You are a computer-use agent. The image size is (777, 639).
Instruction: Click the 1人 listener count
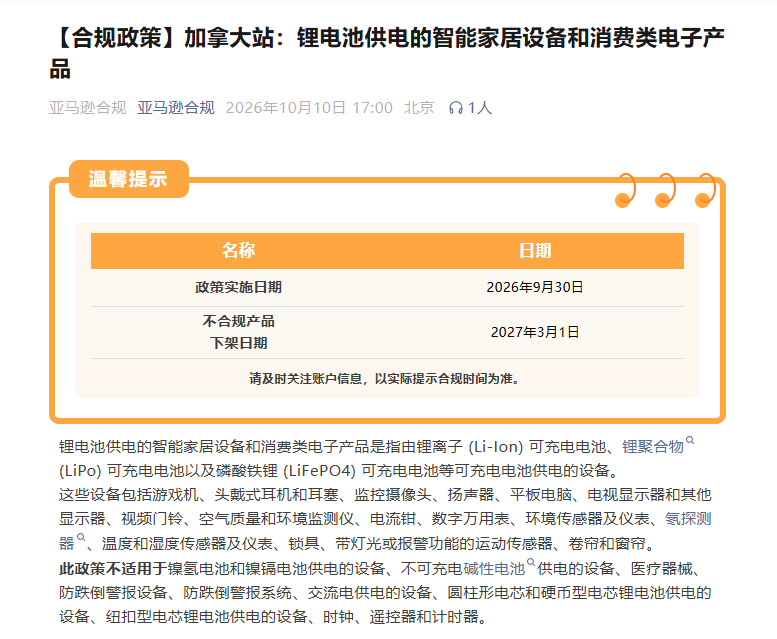(x=479, y=107)
